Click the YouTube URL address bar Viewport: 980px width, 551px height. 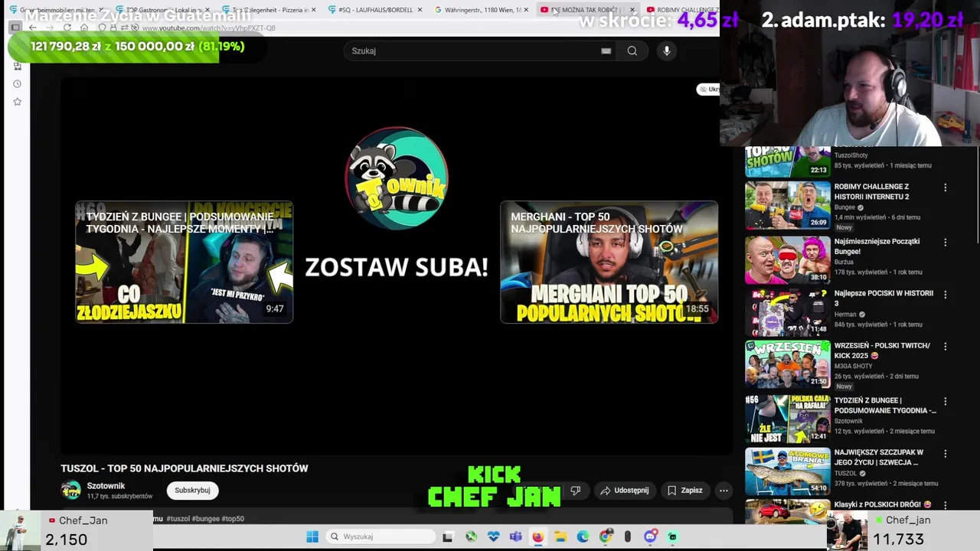point(208,28)
